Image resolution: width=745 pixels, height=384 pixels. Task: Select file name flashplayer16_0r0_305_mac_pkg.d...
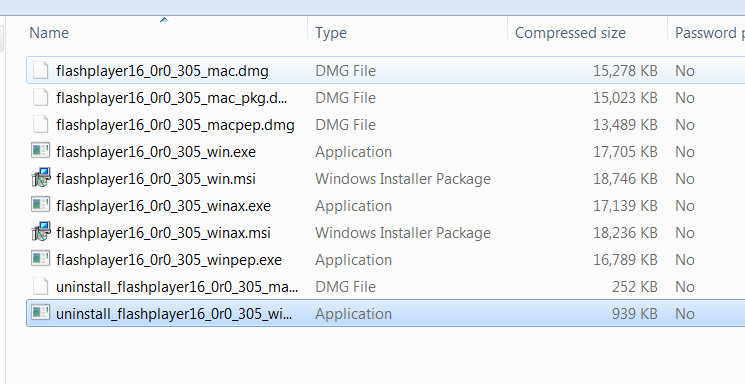pos(172,98)
